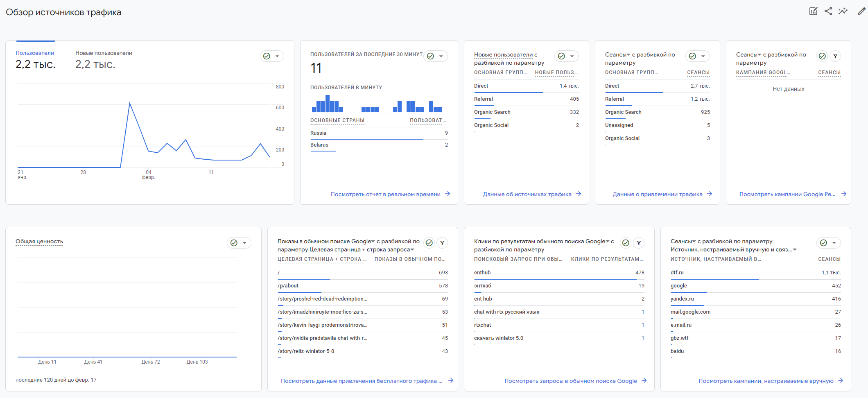Open Сеансы metric dropdown in Google Ads card

[x=749, y=54]
